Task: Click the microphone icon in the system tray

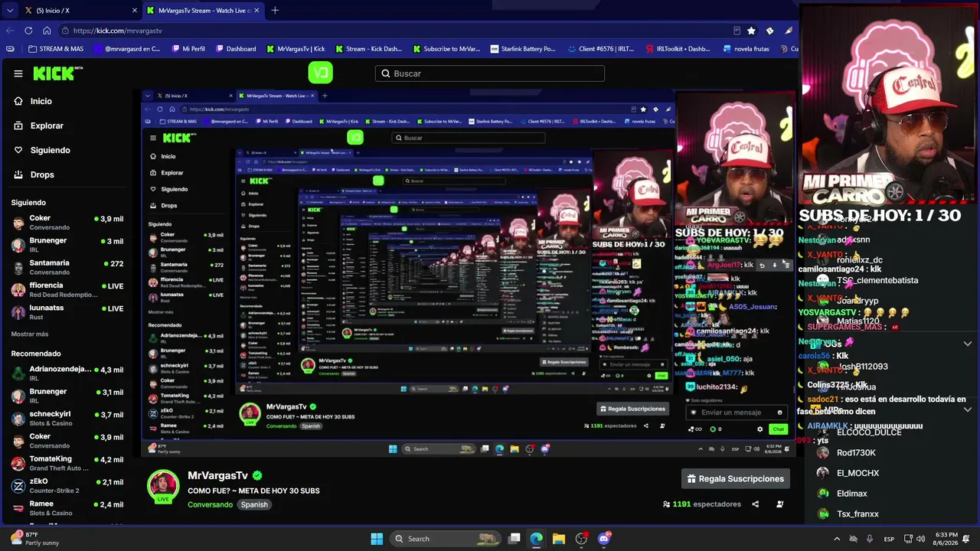Action: tap(870, 539)
